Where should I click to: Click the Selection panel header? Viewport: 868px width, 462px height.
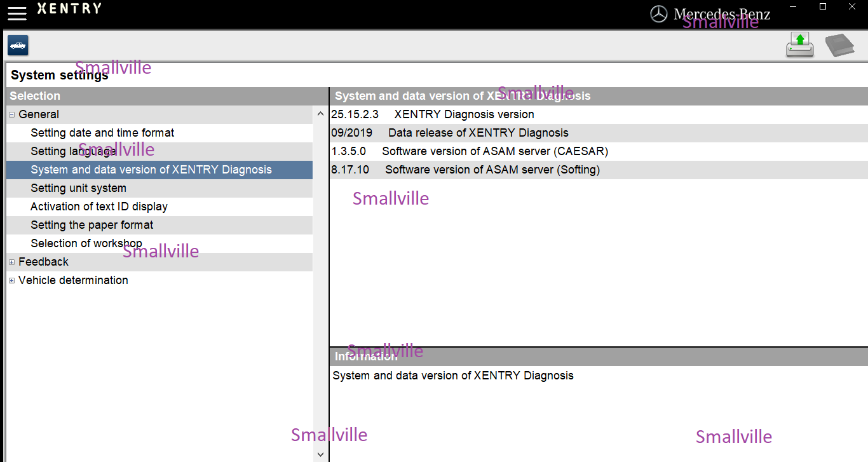[167, 96]
